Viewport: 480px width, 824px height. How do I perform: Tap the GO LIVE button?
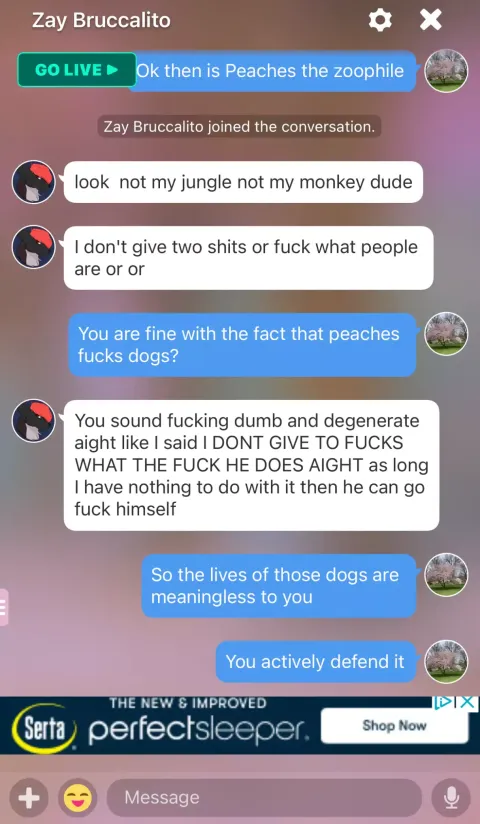[x=77, y=70]
